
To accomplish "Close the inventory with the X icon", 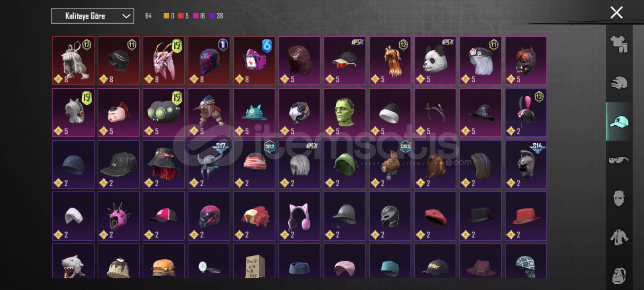I will 616,12.
